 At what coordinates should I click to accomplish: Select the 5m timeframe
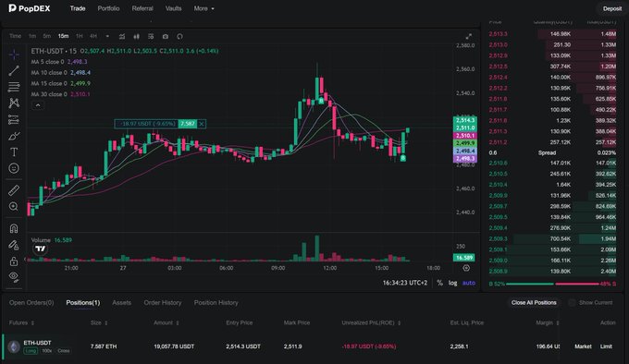tap(47, 36)
